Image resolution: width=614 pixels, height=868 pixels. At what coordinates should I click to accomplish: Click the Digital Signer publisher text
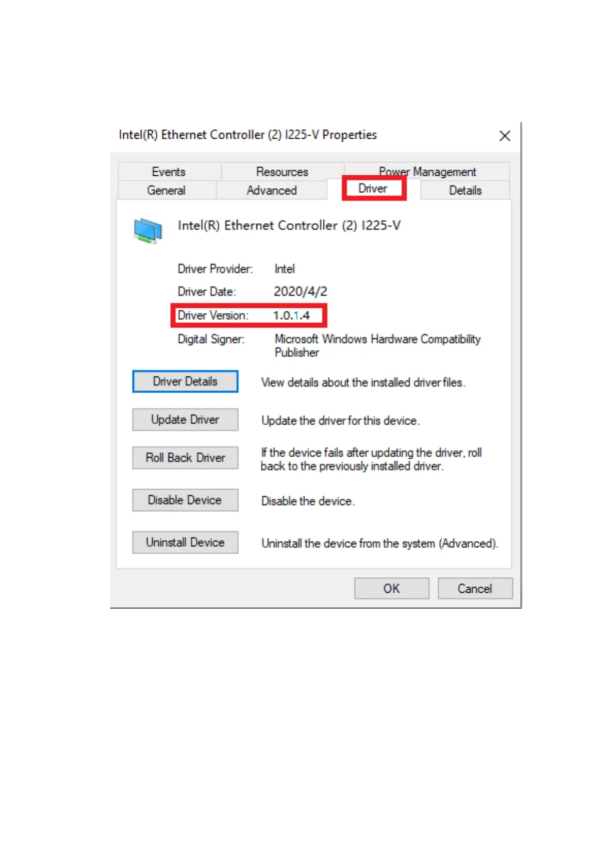(377, 346)
